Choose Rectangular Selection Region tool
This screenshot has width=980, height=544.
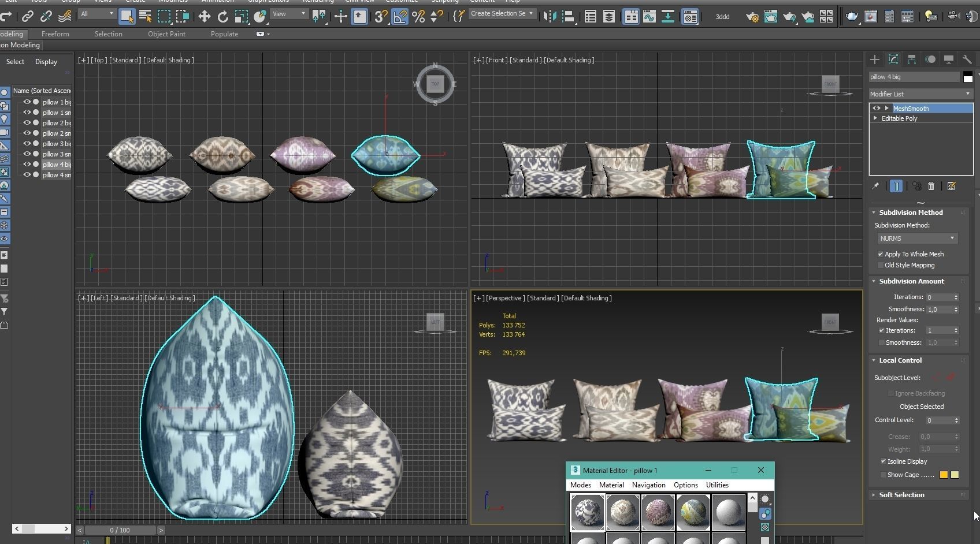pyautogui.click(x=164, y=16)
